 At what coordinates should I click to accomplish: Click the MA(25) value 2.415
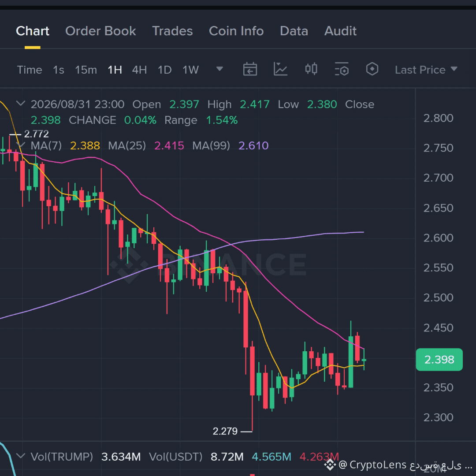coord(169,146)
